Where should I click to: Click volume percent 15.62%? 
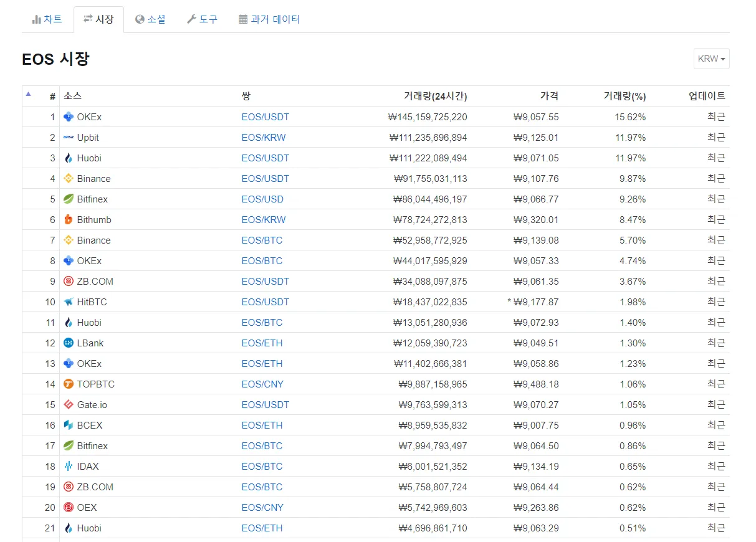tap(630, 116)
